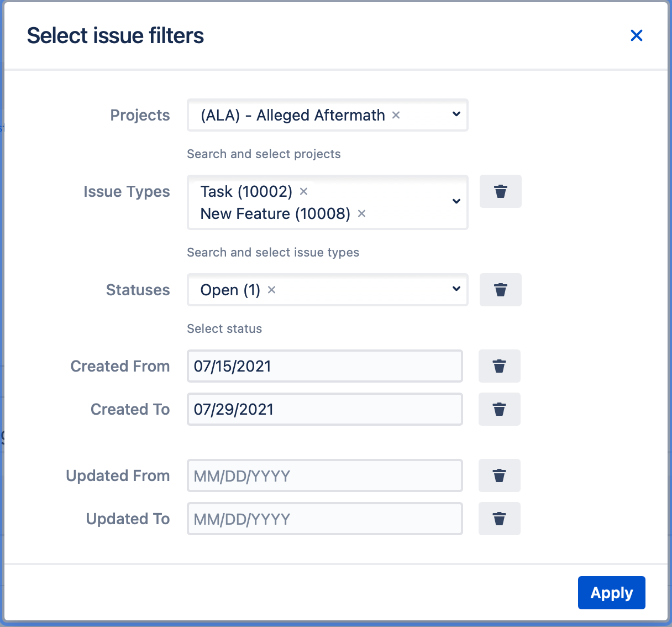The image size is (672, 627).
Task: Clear Updated From field with trash icon
Action: 499,476
